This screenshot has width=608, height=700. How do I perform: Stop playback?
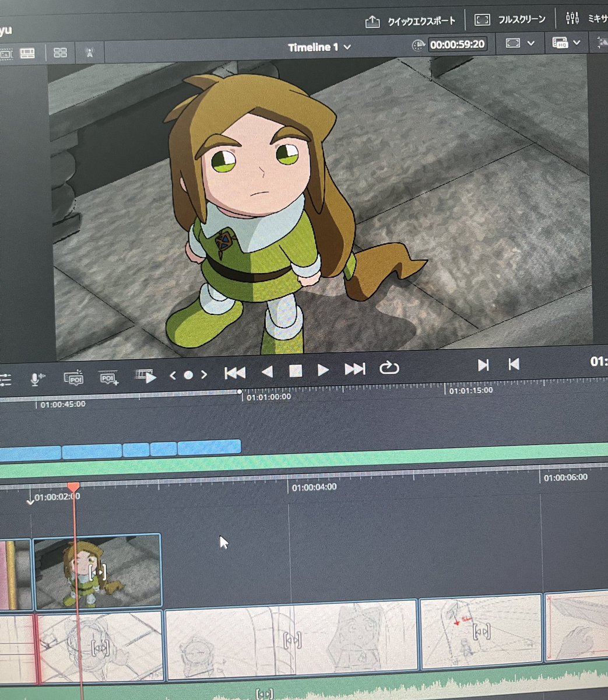click(x=296, y=370)
